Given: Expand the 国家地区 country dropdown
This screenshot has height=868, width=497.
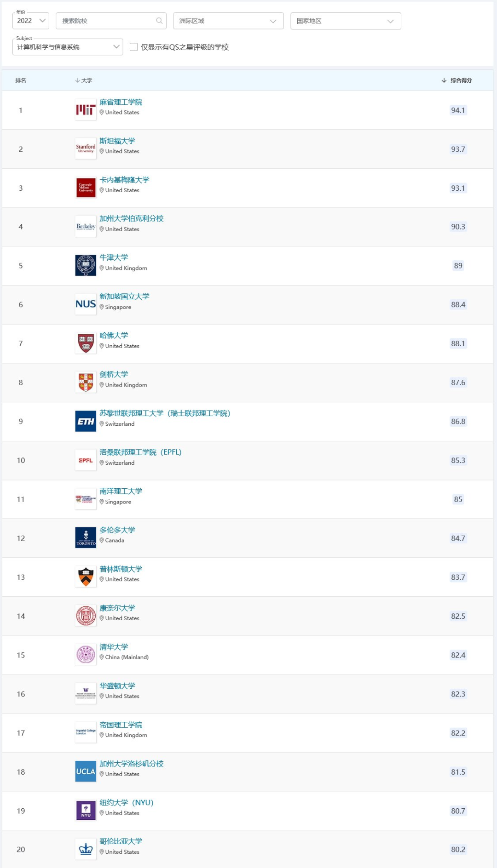Looking at the screenshot, I should (346, 21).
